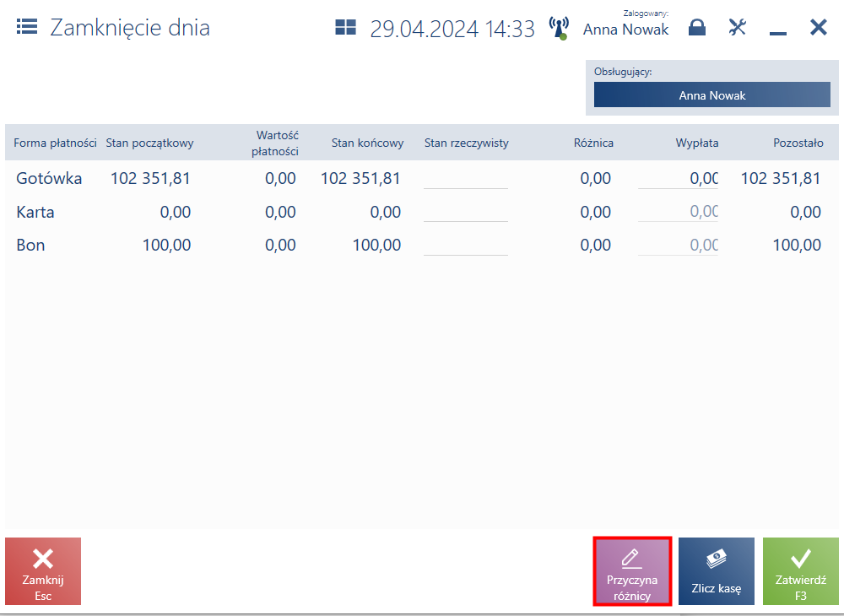Screen dimensions: 844x616
Task: Click the Stan końcowy column header
Action: click(368, 143)
